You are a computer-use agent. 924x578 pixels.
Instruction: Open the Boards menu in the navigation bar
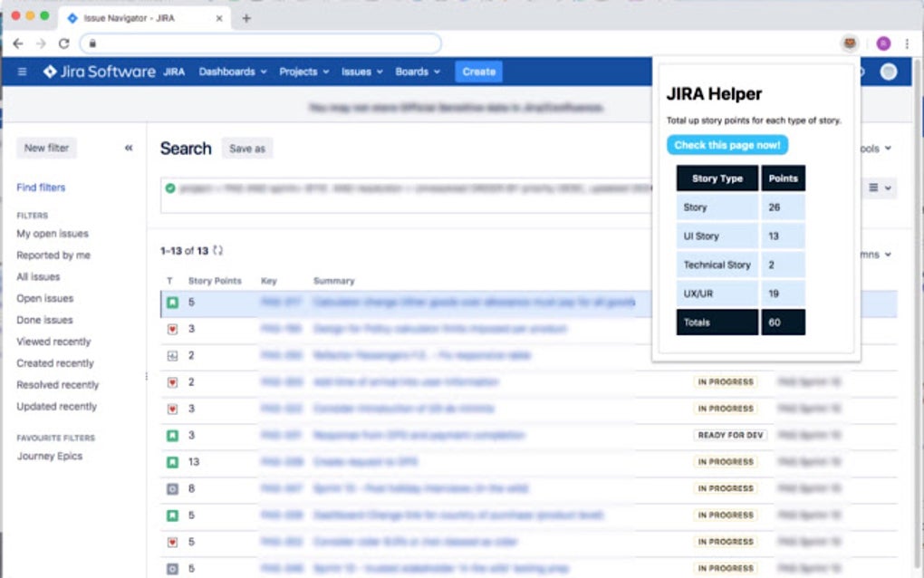pyautogui.click(x=412, y=72)
